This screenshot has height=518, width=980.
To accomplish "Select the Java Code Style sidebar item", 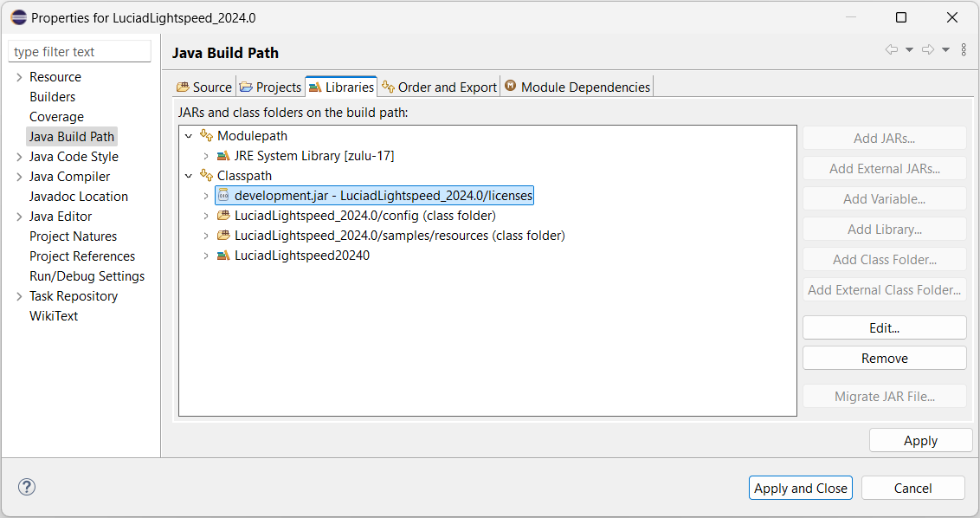I will 74,157.
